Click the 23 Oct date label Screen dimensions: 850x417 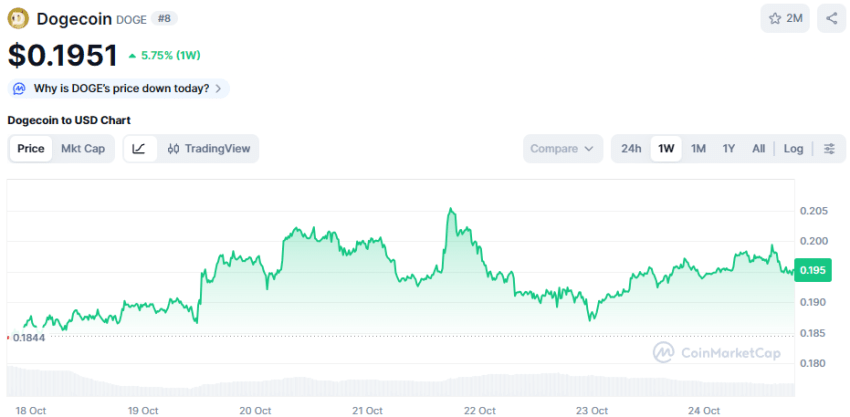(x=592, y=410)
